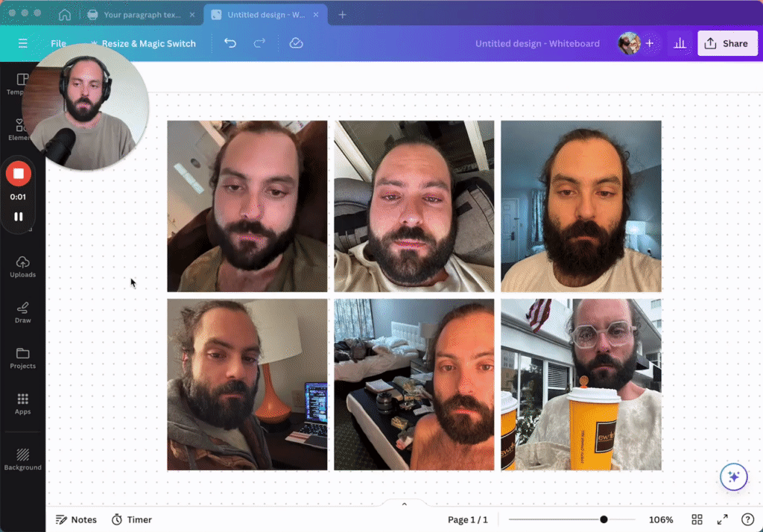The image size is (763, 532).
Task: Open the Background panel
Action: (x=22, y=460)
